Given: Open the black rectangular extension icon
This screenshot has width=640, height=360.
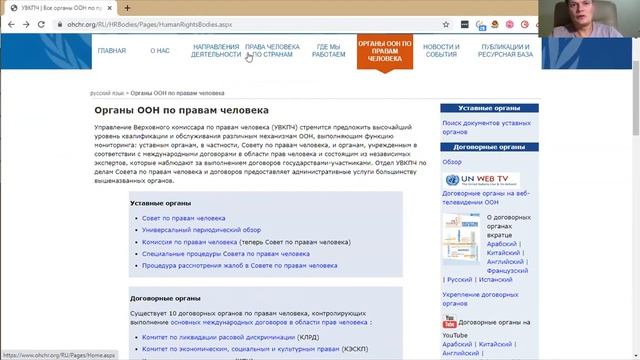Looking at the screenshot, I should click(464, 24).
